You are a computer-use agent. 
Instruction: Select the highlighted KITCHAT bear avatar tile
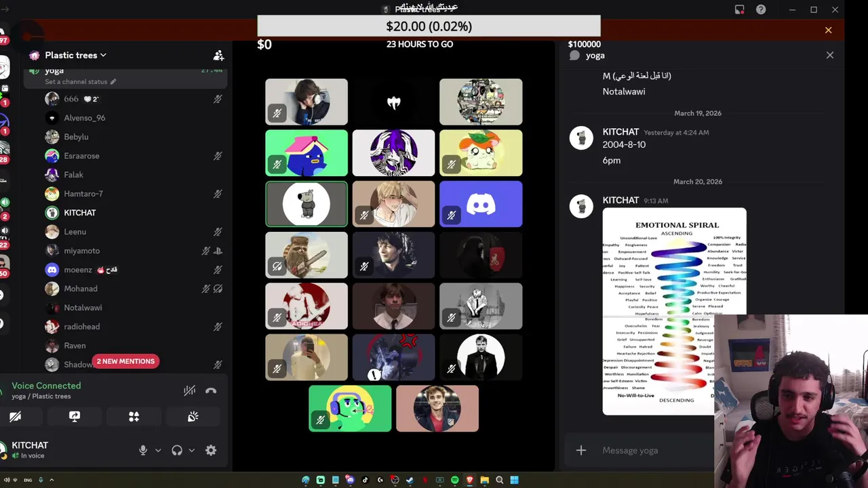(307, 204)
